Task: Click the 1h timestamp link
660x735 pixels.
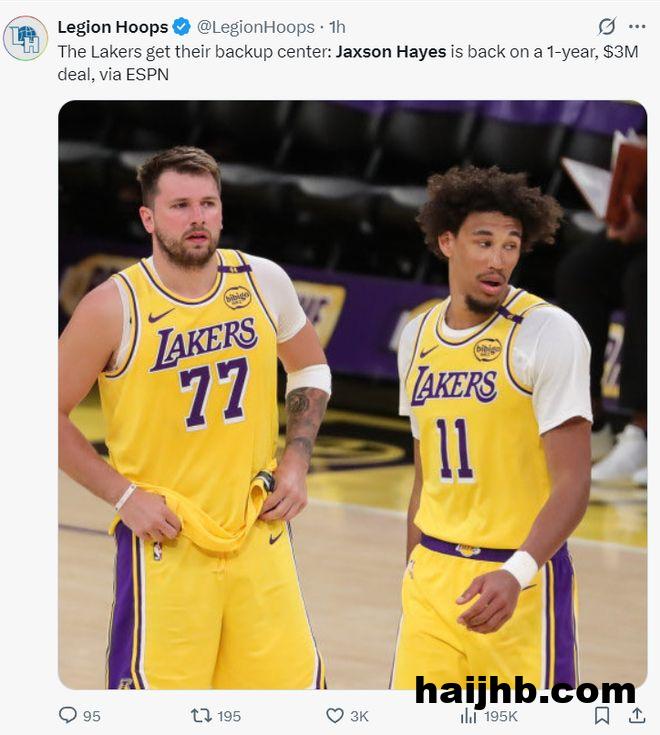Action: tap(337, 27)
